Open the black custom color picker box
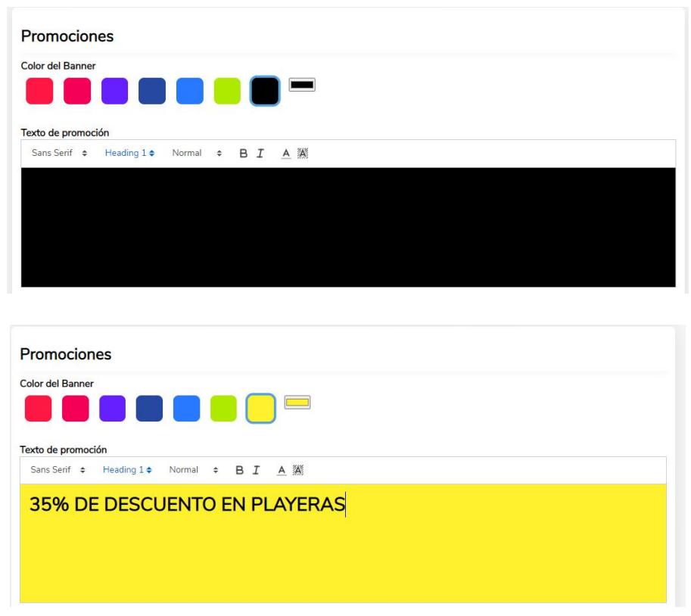 pyautogui.click(x=302, y=85)
